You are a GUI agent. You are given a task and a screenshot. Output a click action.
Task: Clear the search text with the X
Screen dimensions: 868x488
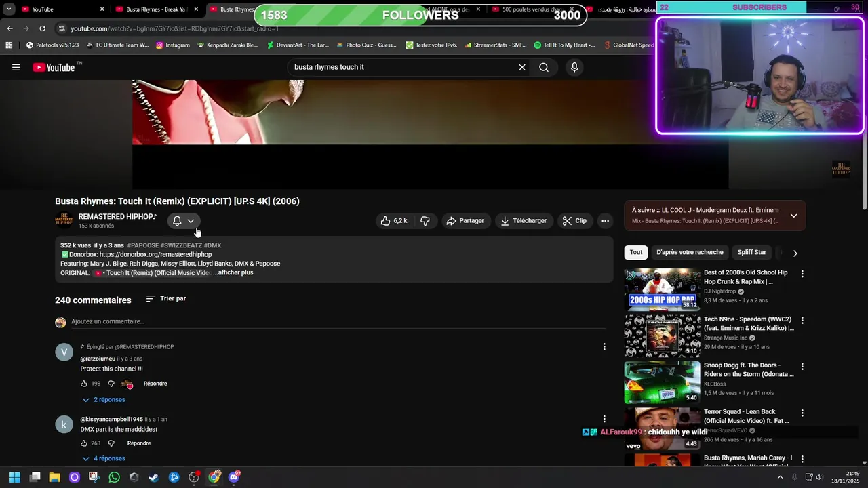click(522, 67)
